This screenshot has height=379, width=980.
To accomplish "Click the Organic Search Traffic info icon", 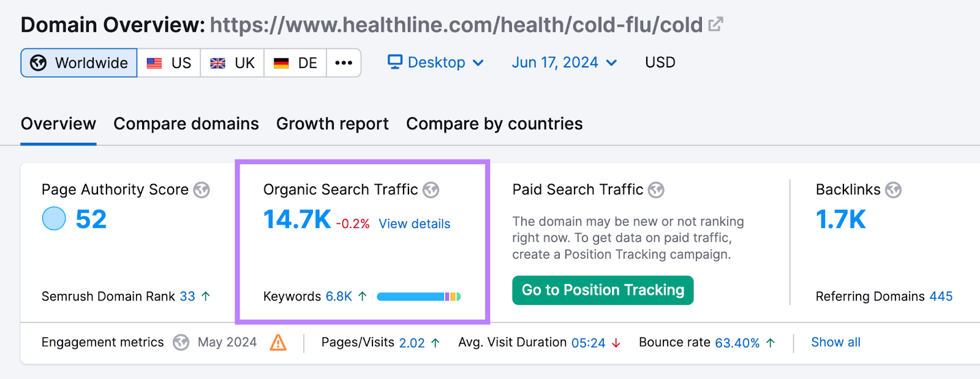I will [431, 190].
